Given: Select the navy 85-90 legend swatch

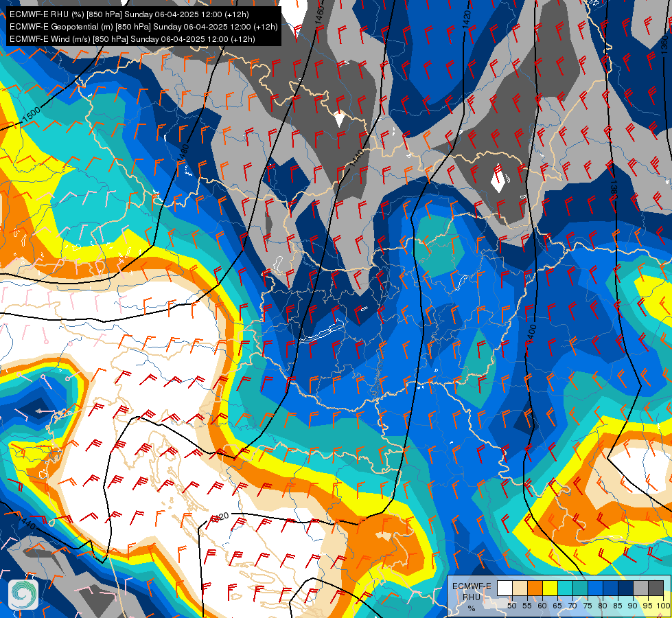Looking at the screenshot, I should [626, 588].
